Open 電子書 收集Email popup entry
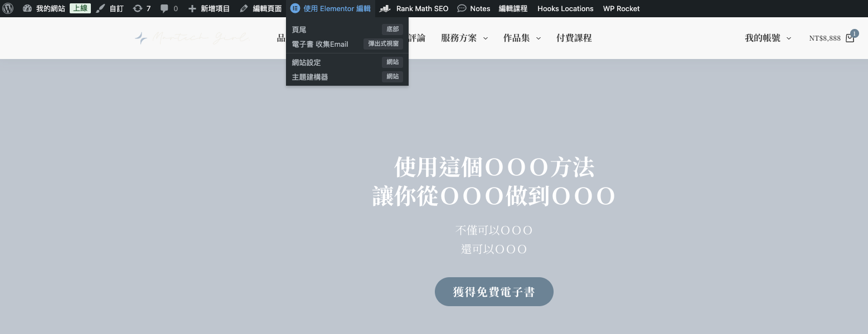 320,45
